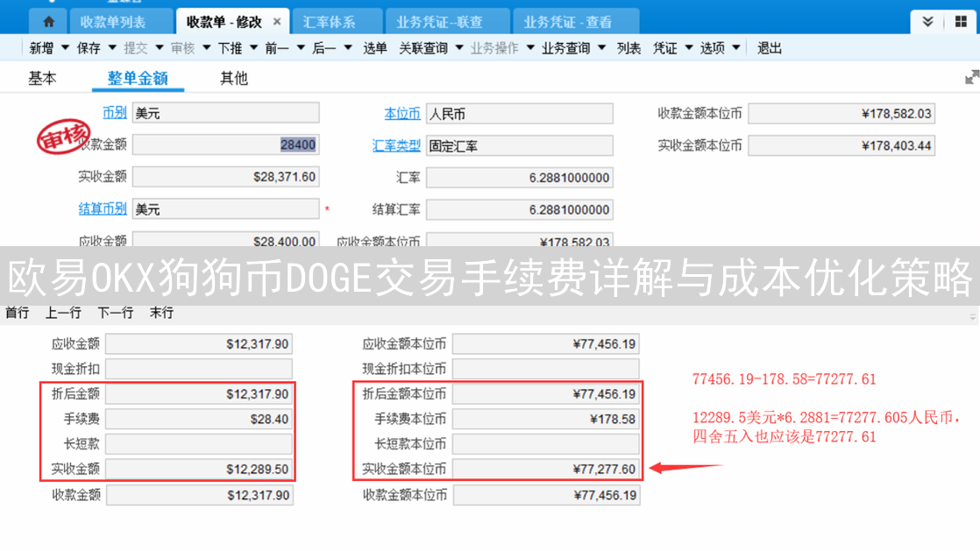The height and width of the screenshot is (551, 980).
Task: Click lower 收款金额 field $12,317.90
Action: pos(199,495)
